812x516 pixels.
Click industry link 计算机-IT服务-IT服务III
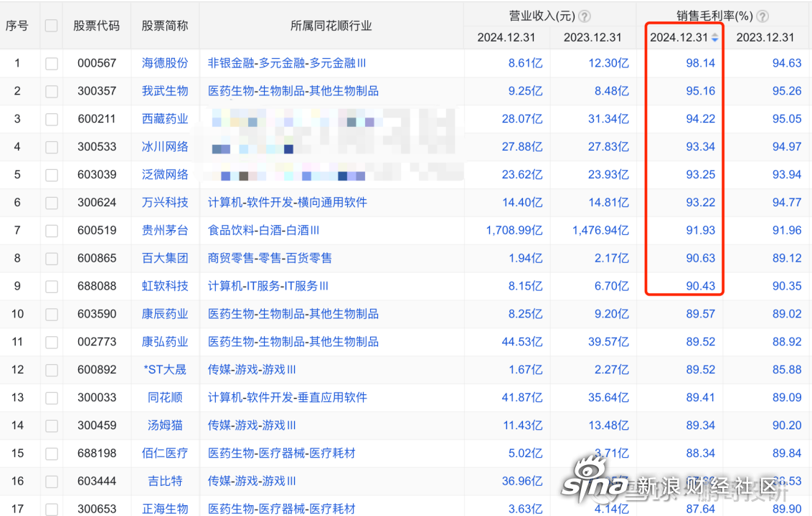(268, 286)
